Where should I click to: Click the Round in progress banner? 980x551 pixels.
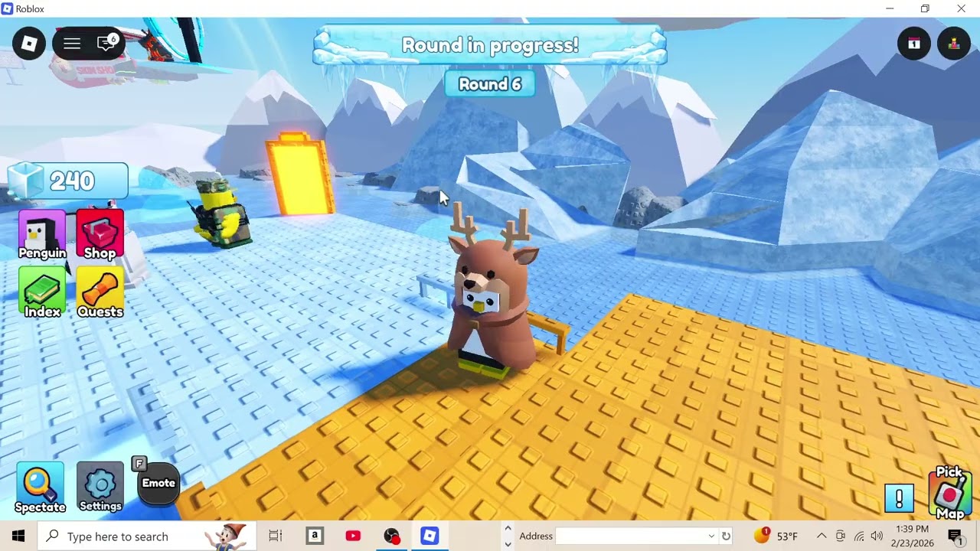[x=490, y=45]
